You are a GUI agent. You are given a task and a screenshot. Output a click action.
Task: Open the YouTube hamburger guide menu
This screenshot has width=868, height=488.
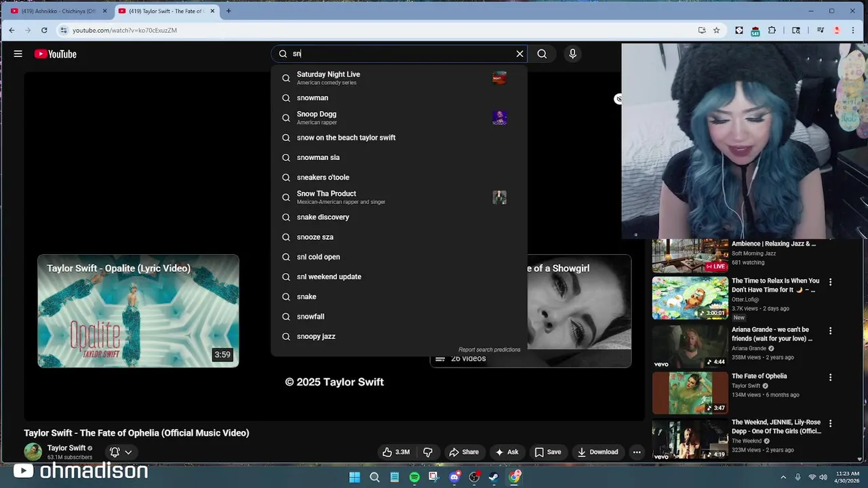tap(18, 54)
